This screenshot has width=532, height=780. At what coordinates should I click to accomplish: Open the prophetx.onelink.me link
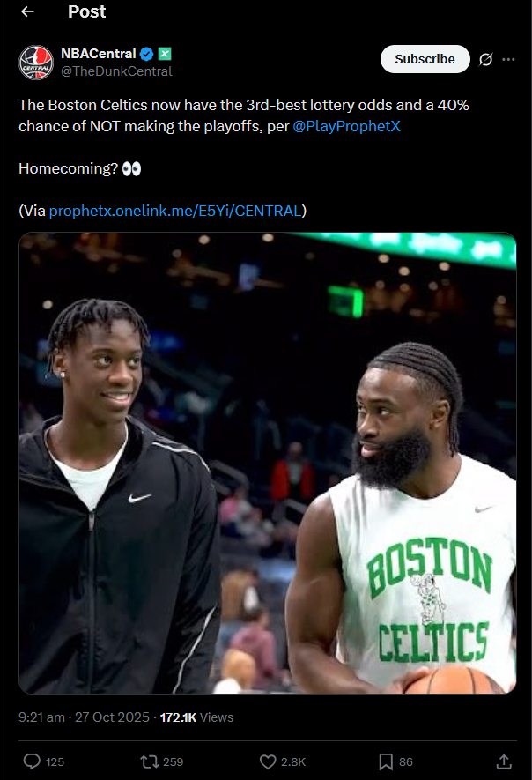[175, 211]
